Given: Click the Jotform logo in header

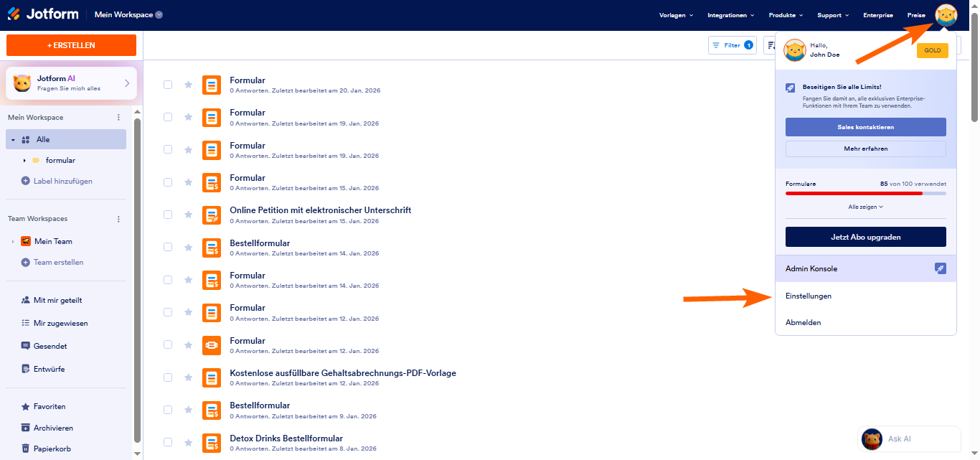Looking at the screenshot, I should [x=43, y=14].
